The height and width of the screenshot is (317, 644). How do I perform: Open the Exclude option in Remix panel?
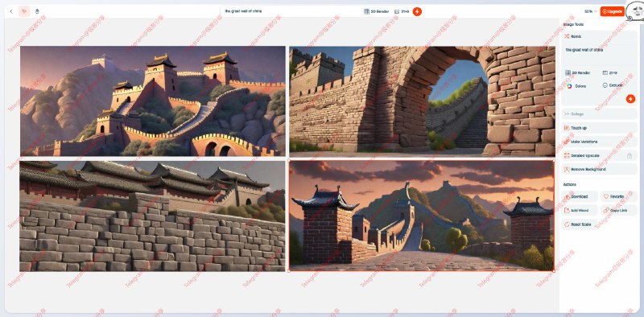point(613,85)
